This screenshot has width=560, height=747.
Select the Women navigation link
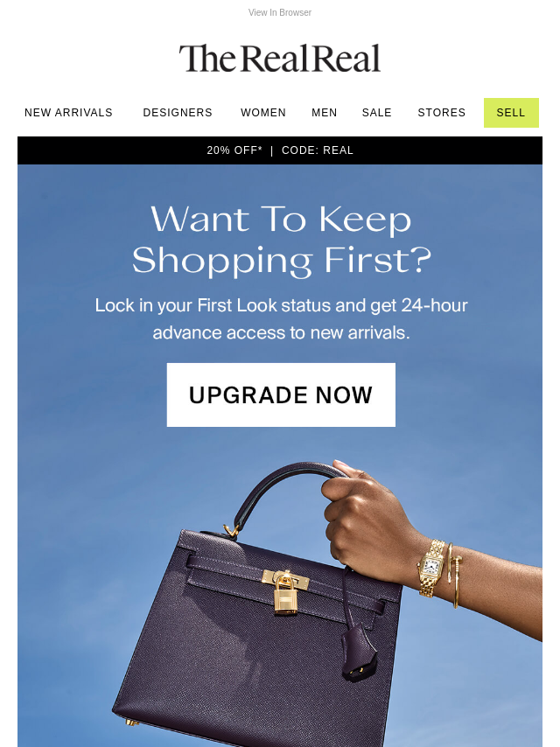263,113
